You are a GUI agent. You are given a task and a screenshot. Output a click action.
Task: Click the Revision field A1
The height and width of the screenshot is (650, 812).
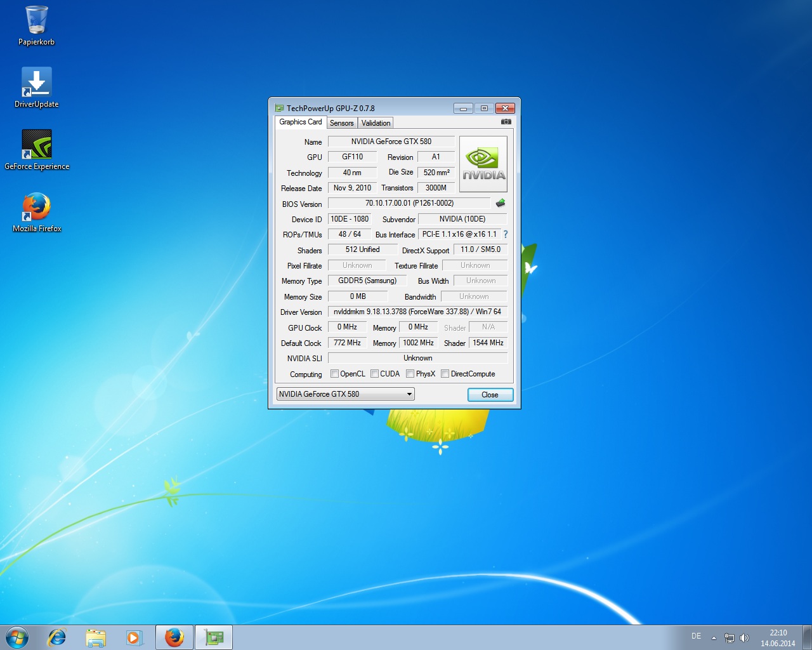click(x=436, y=157)
